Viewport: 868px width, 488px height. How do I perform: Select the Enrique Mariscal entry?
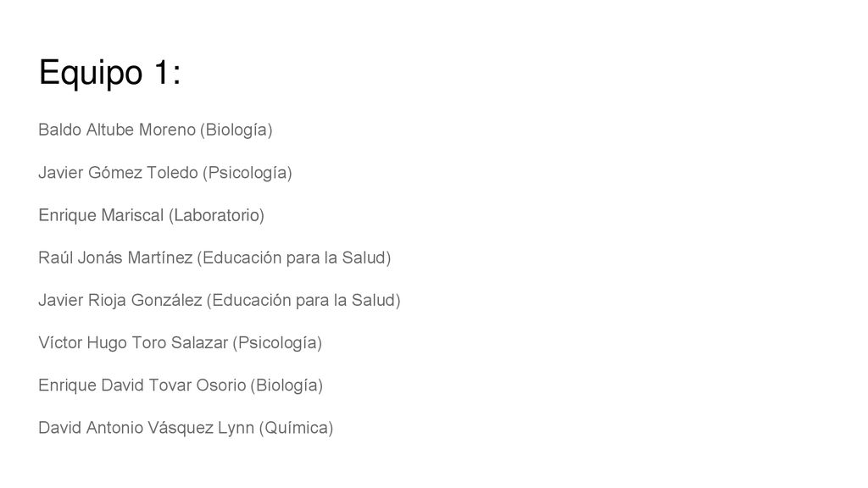pyautogui.click(x=151, y=215)
